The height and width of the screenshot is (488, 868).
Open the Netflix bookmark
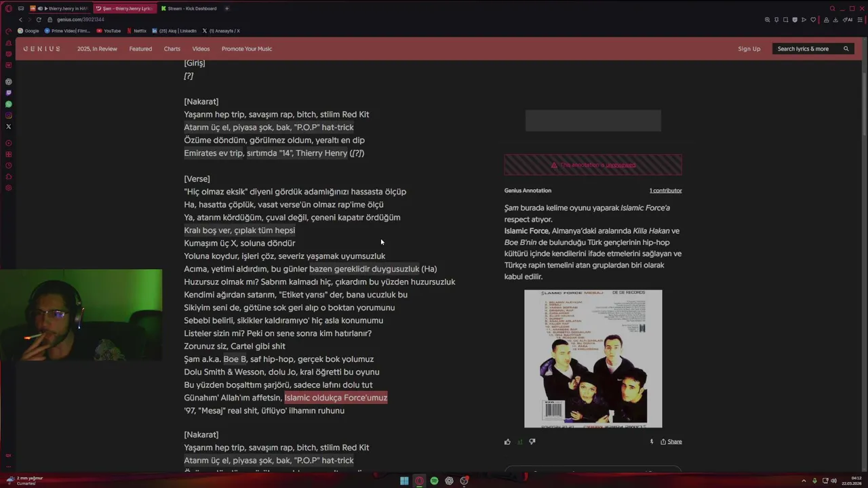pos(137,30)
